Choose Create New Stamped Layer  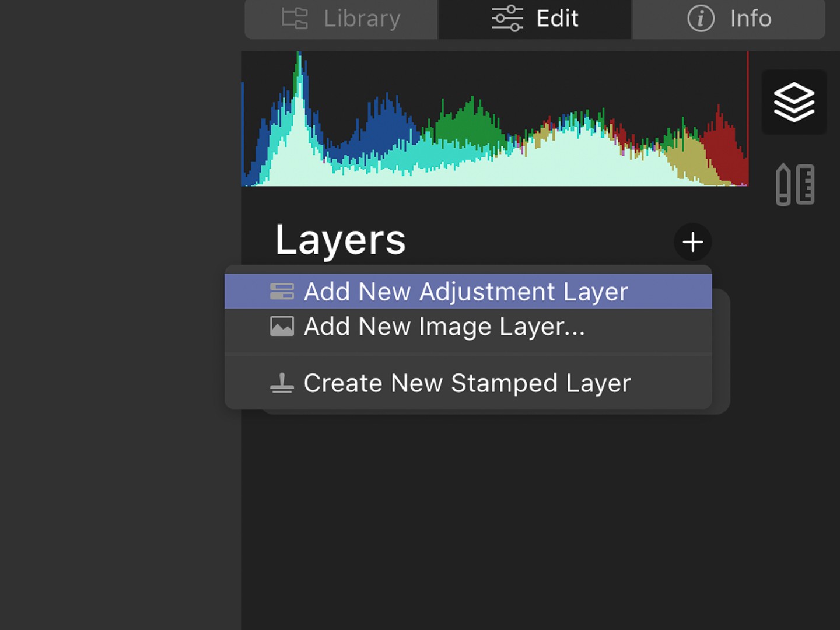467,383
